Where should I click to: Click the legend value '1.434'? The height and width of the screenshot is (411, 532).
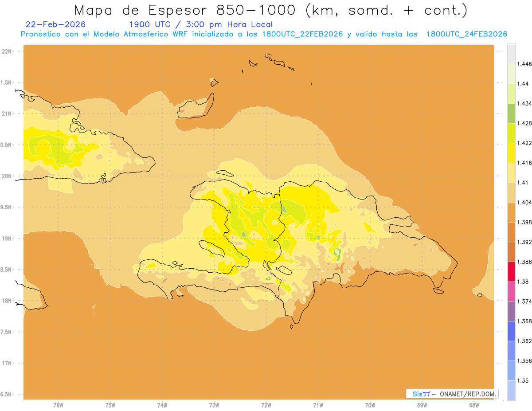click(x=524, y=103)
